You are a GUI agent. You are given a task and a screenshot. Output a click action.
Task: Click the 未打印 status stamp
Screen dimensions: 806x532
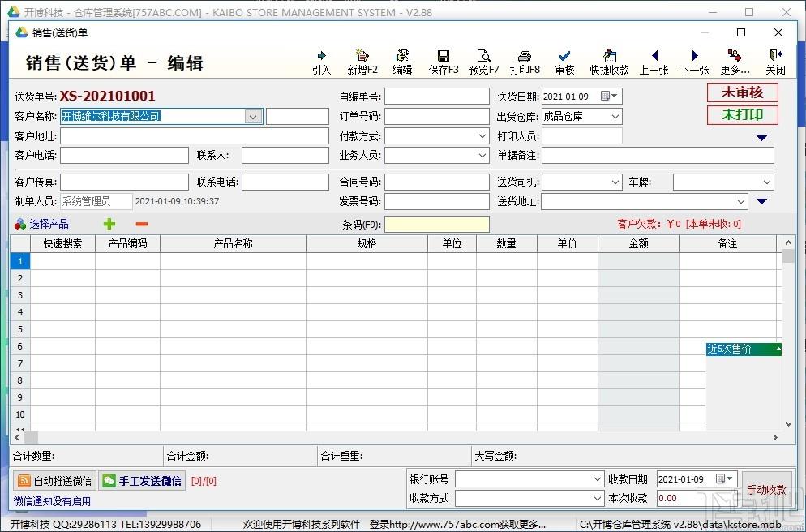[742, 114]
